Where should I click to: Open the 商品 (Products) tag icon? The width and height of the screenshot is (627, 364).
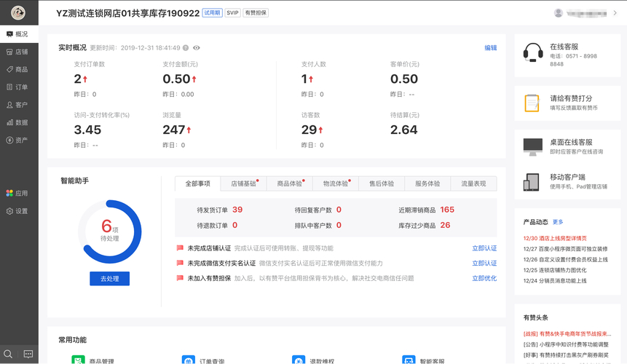[10, 69]
